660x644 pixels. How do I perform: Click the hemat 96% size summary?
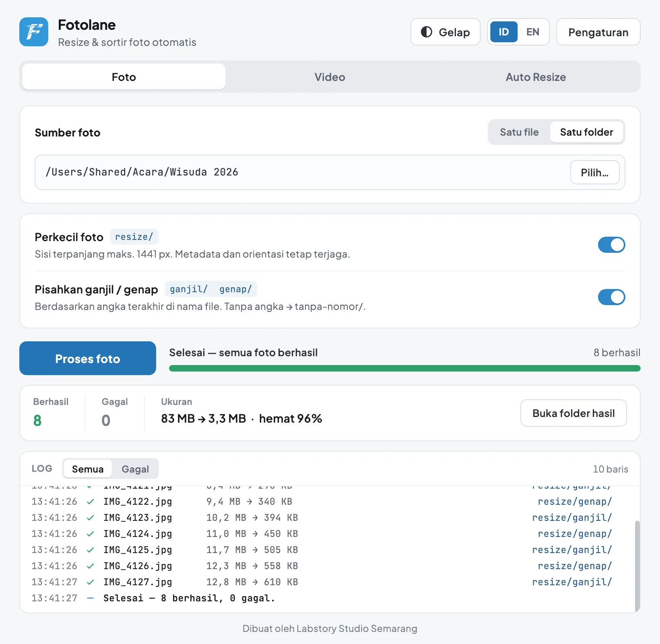[x=291, y=419]
